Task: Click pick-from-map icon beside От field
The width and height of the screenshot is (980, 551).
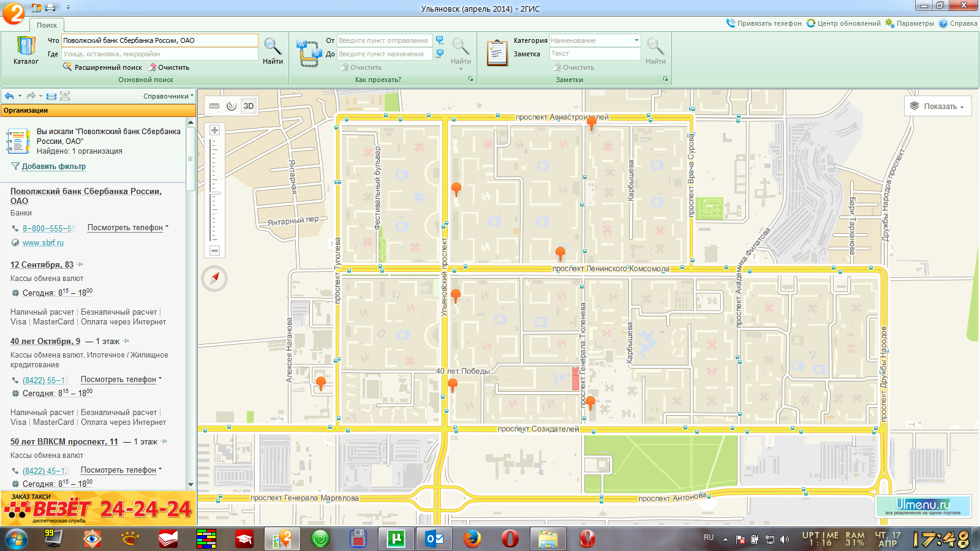Action: tap(440, 40)
